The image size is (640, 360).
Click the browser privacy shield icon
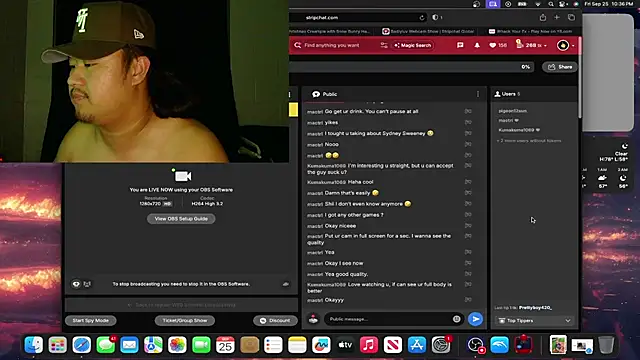pyautogui.click(x=435, y=18)
